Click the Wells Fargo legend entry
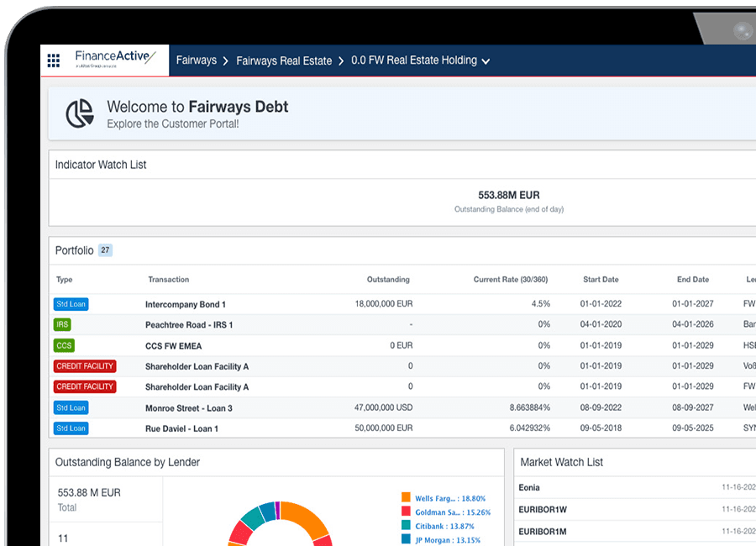 click(449, 497)
